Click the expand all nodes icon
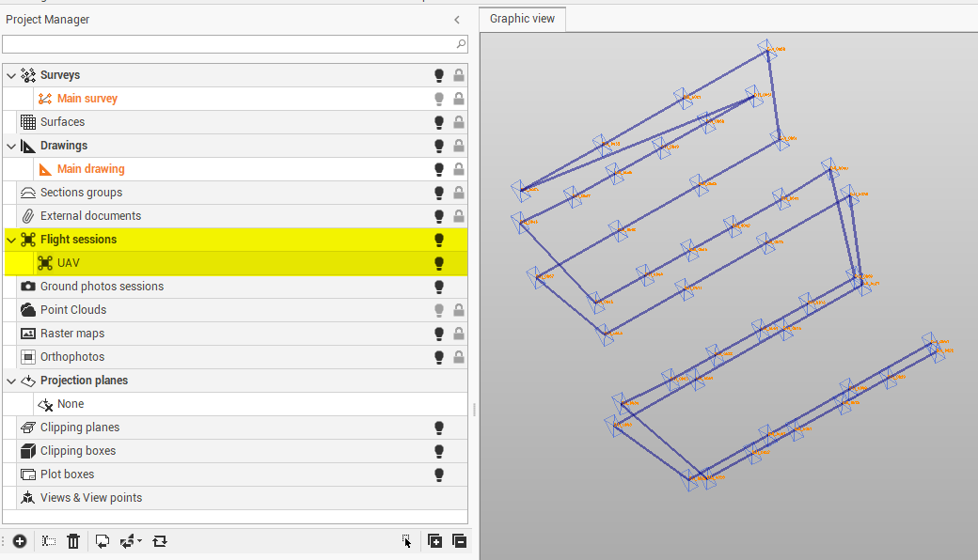This screenshot has width=978, height=560. 434,541
